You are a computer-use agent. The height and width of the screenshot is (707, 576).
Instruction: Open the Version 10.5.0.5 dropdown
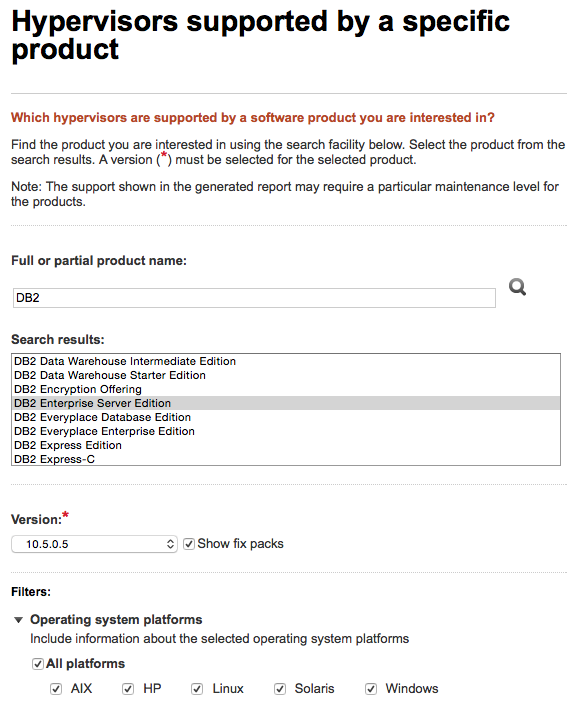[x=94, y=544]
